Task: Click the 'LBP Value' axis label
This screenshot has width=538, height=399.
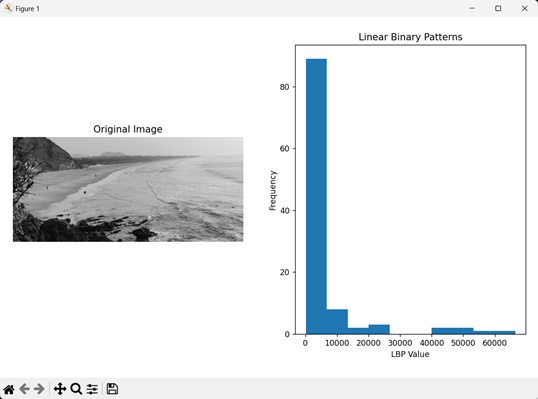Action: pos(410,354)
